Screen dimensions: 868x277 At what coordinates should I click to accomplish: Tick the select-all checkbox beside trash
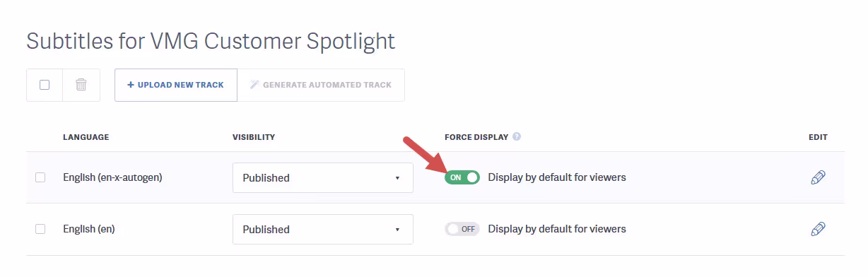[x=45, y=85]
